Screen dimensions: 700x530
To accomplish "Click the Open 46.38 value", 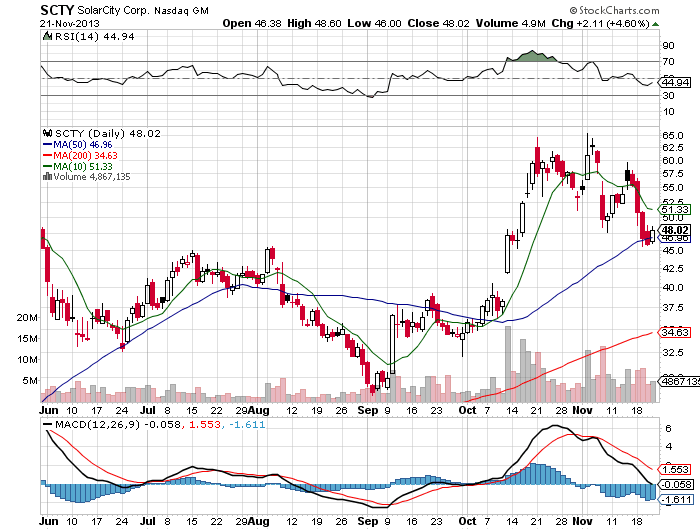I will point(252,24).
